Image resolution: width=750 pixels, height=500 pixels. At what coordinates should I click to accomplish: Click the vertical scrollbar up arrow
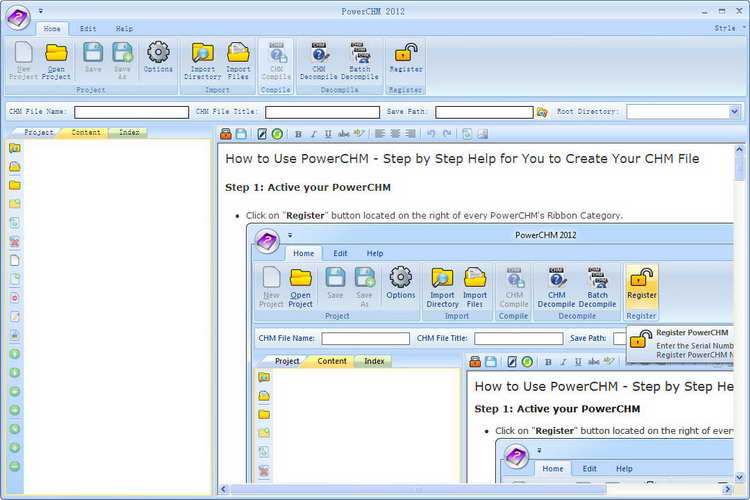[739, 150]
